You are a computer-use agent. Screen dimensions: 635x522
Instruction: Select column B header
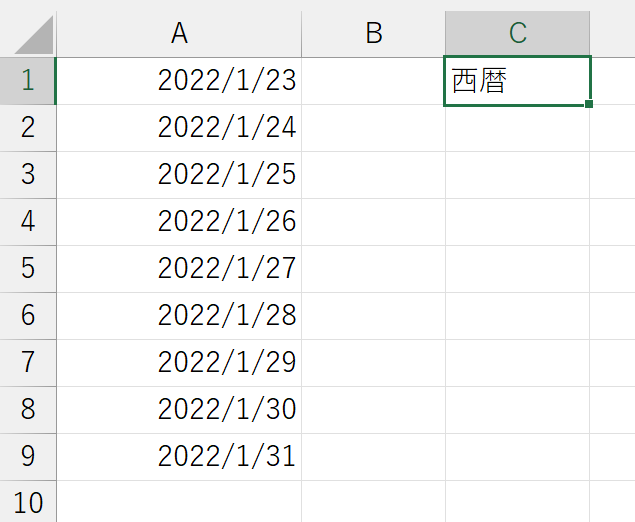373,34
